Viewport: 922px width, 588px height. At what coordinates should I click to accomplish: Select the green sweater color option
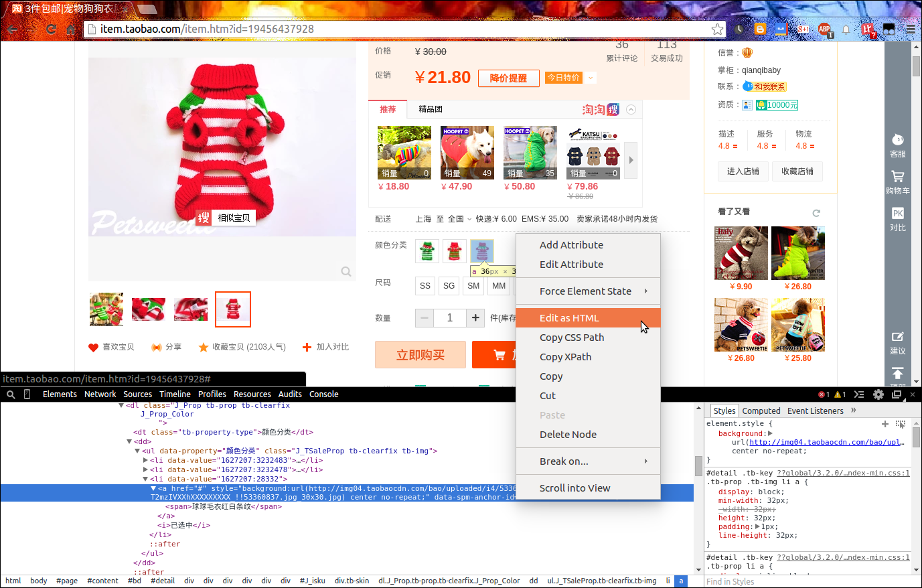[x=427, y=251]
